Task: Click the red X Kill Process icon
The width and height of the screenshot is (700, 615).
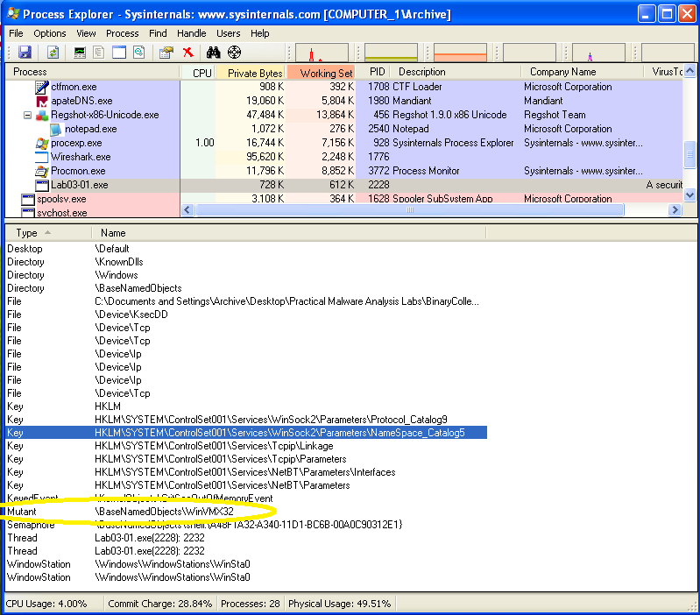Action: pos(187,53)
